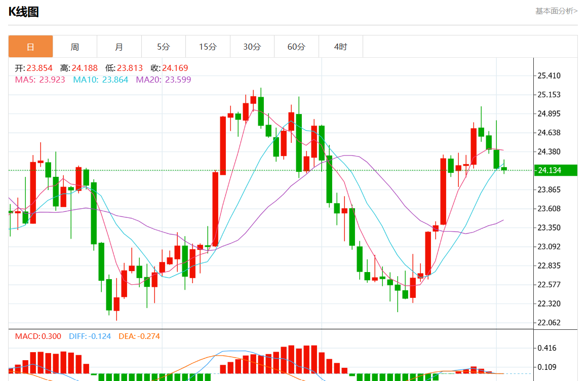Click the DEA:-0.274 indicator value

(139, 336)
